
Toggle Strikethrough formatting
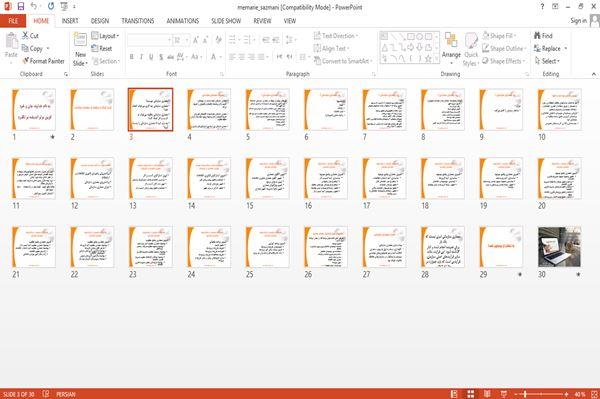click(x=170, y=57)
